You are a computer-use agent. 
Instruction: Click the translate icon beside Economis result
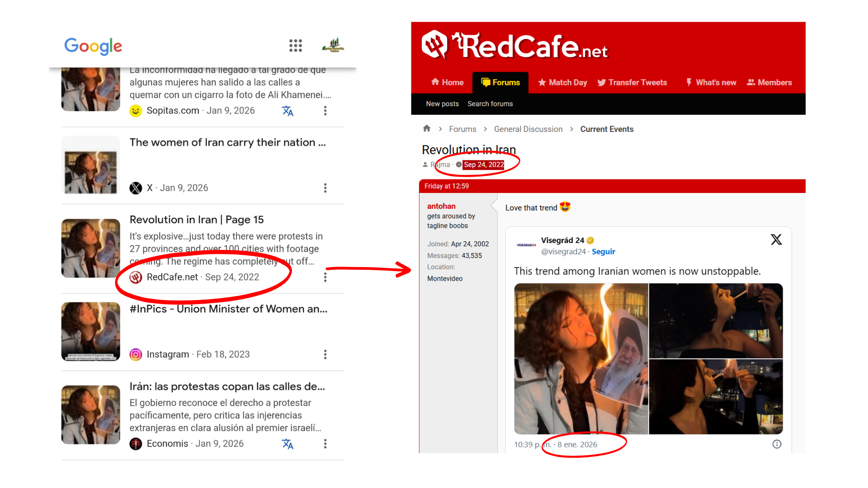[288, 444]
